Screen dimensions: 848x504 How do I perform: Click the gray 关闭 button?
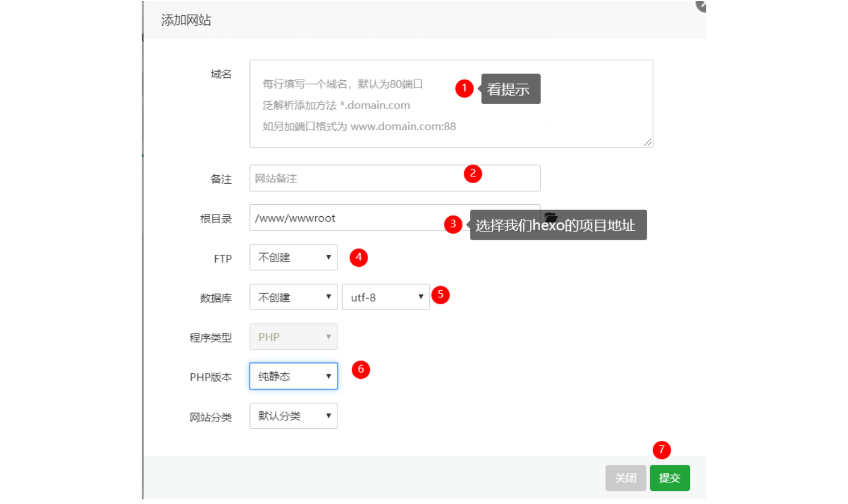click(x=625, y=478)
